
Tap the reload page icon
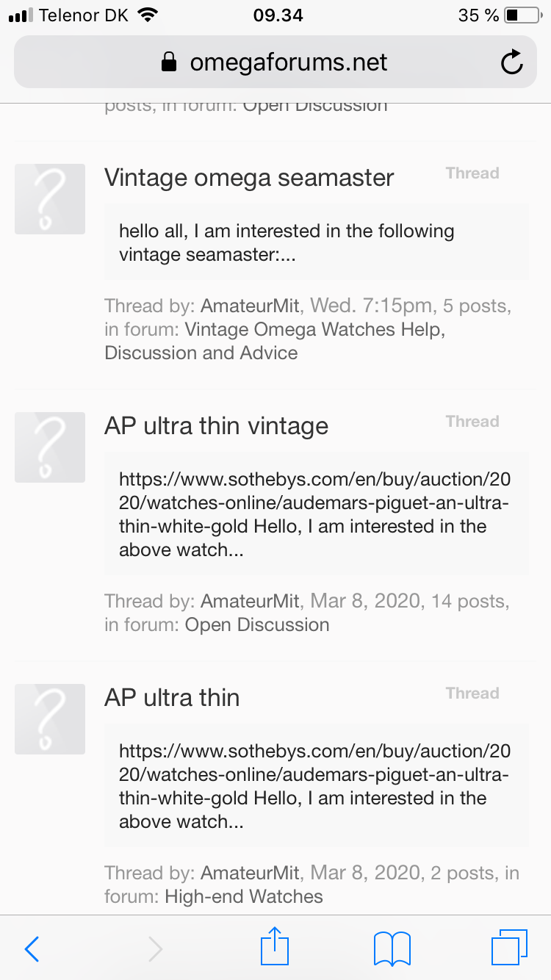click(x=511, y=62)
